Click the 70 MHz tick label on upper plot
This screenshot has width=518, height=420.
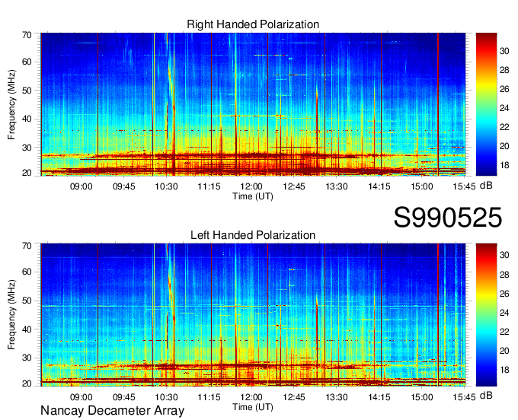(27, 35)
